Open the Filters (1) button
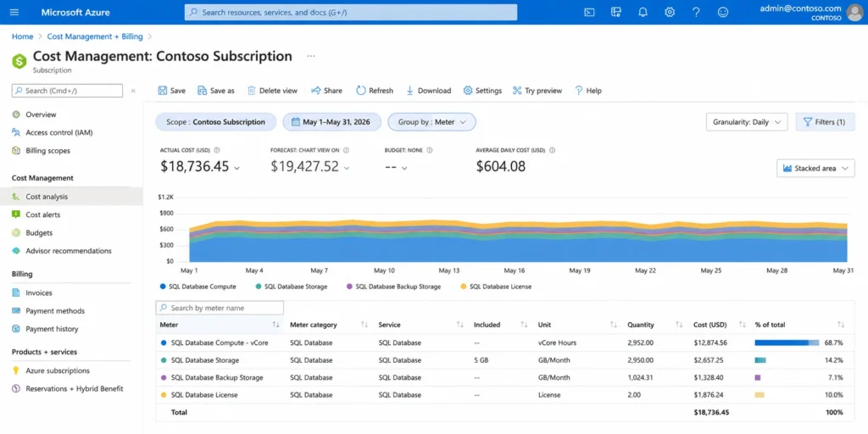Image resolution: width=868 pixels, height=434 pixels. point(825,122)
